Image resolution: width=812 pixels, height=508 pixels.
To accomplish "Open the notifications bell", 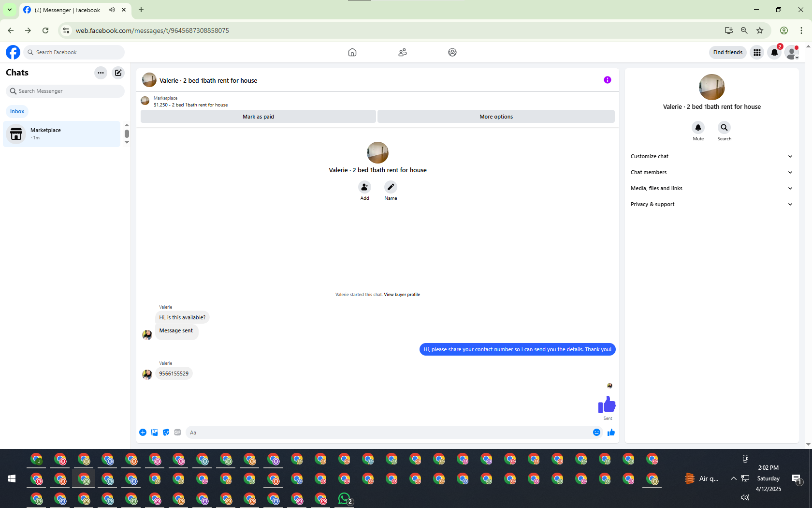I will [775, 52].
